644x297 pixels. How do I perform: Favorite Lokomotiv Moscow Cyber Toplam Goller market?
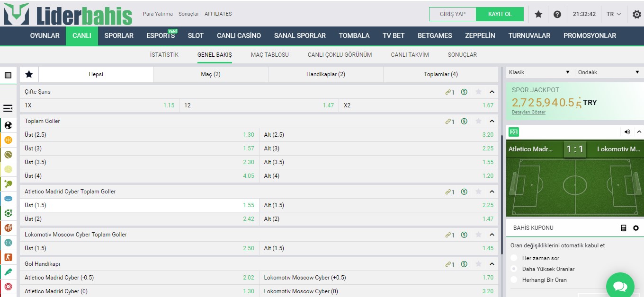click(478, 235)
